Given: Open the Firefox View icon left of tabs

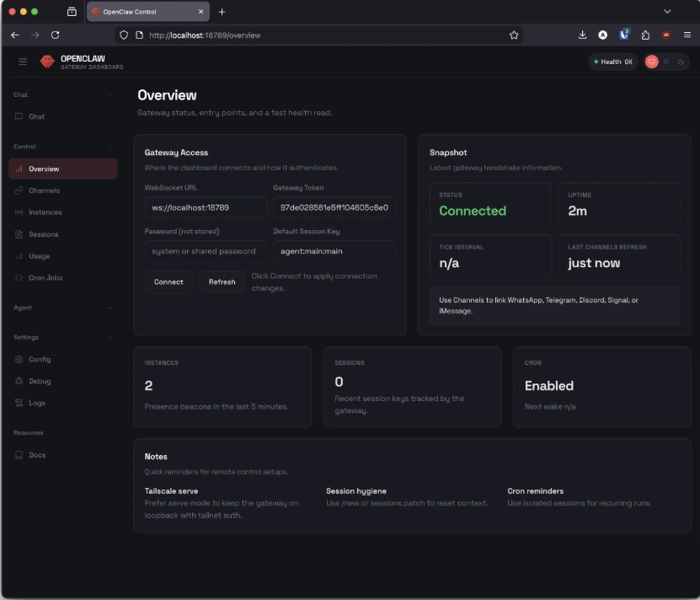Looking at the screenshot, I should 72,12.
